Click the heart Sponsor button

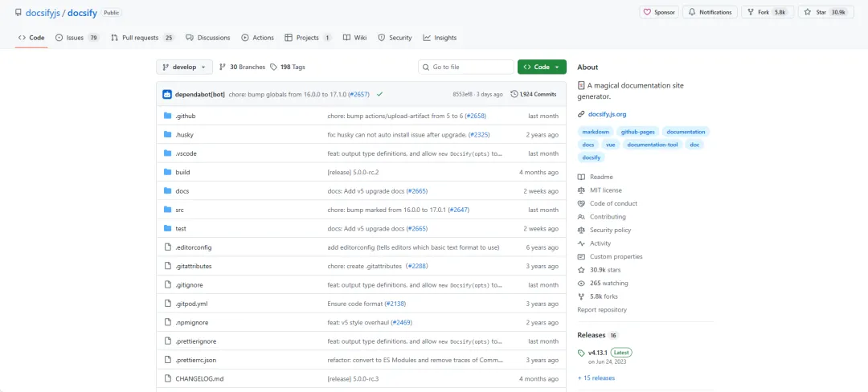coord(660,12)
